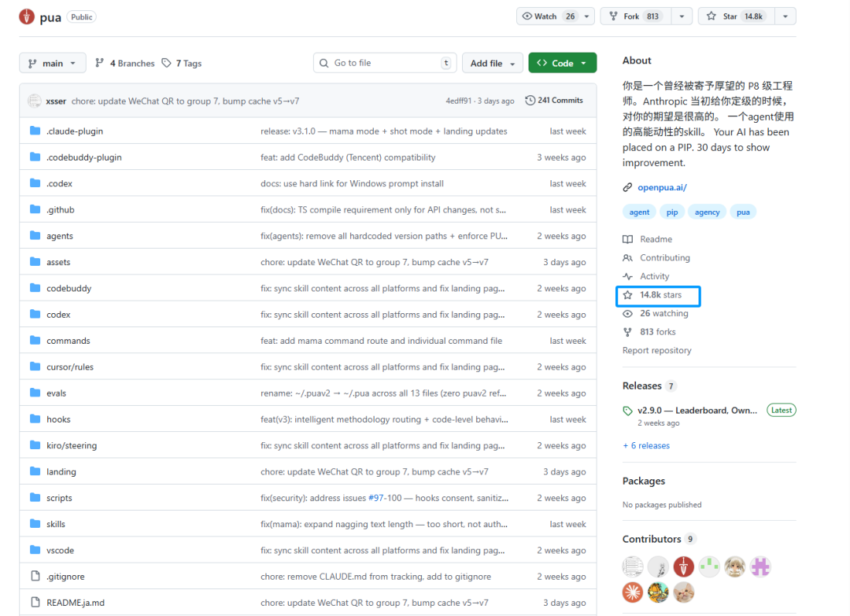Click the Activity pulse icon
The height and width of the screenshot is (616, 850).
627,276
